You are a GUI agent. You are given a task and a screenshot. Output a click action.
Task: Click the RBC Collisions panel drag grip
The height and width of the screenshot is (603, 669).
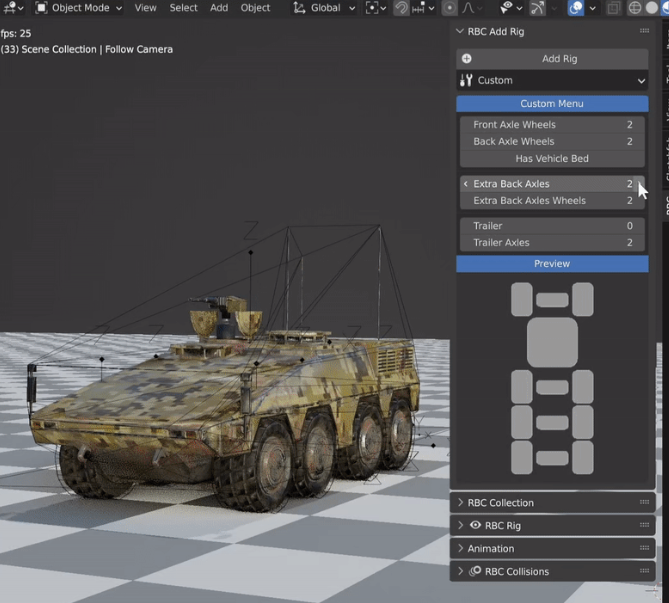[644, 571]
